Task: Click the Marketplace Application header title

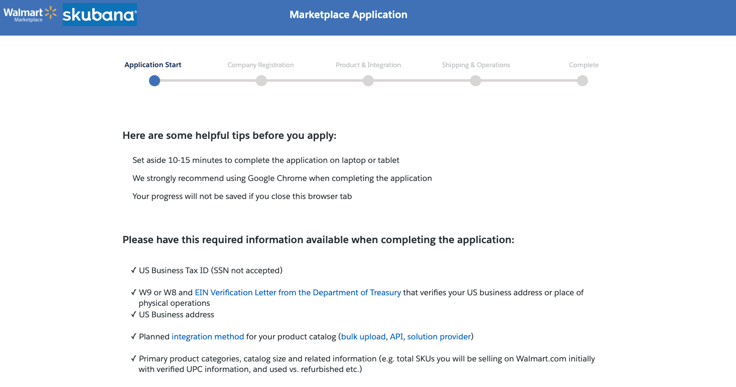Action: pyautogui.click(x=348, y=15)
